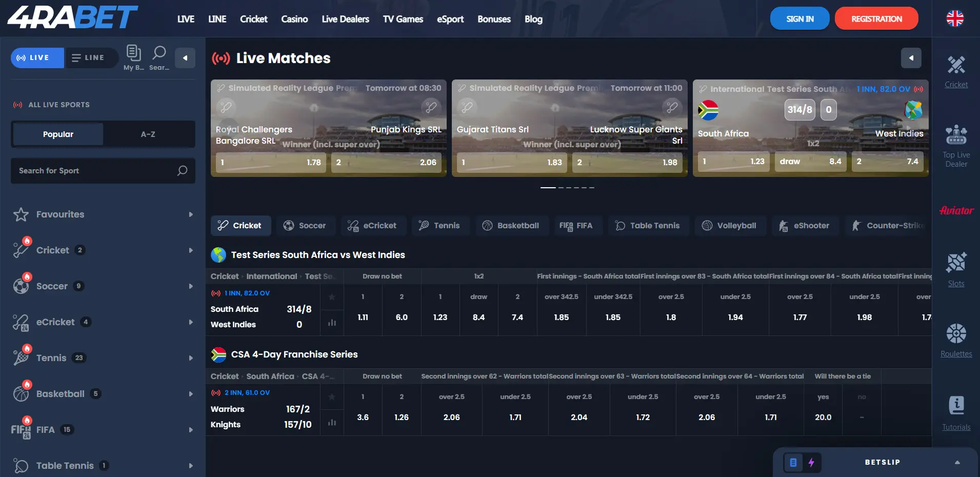This screenshot has height=477, width=980.
Task: Open Aviator game from right panel
Action: pyautogui.click(x=956, y=210)
